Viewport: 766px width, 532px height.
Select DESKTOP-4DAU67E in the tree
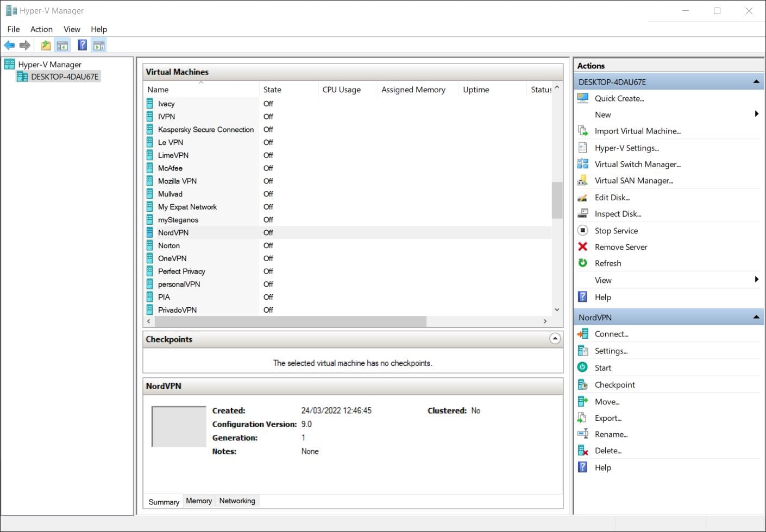[x=65, y=77]
